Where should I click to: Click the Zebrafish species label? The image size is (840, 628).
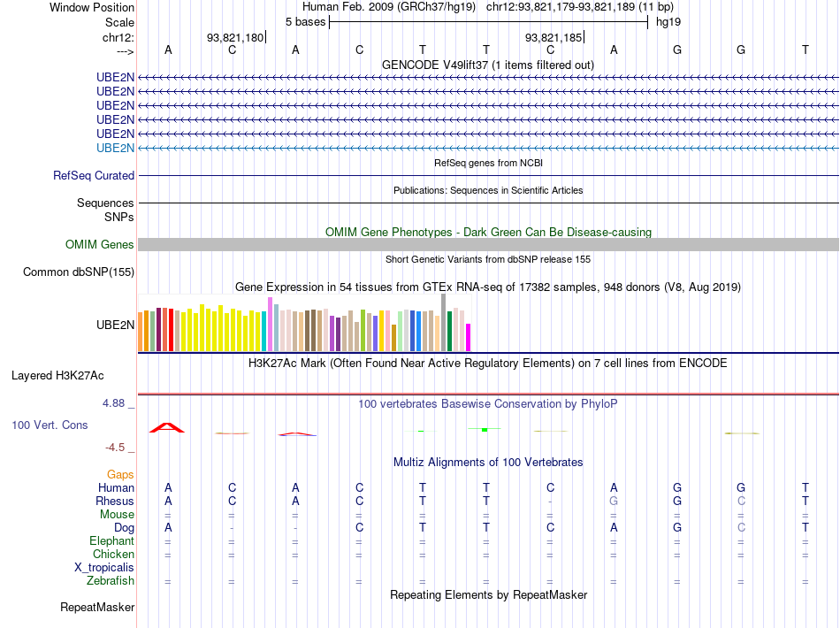(111, 580)
